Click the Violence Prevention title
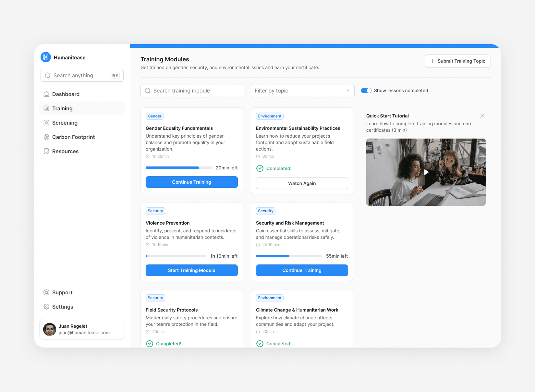This screenshot has width=535, height=392. pos(168,223)
